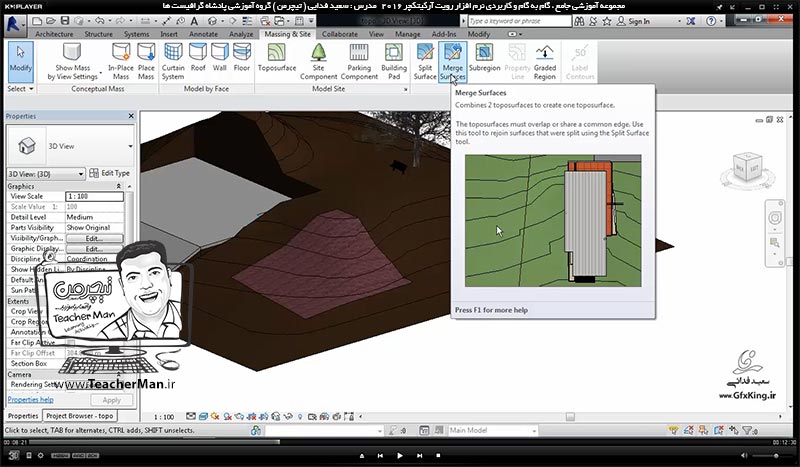Click the binoculars search icon
Image resolution: width=800 pixels, height=467 pixels.
coord(579,21)
